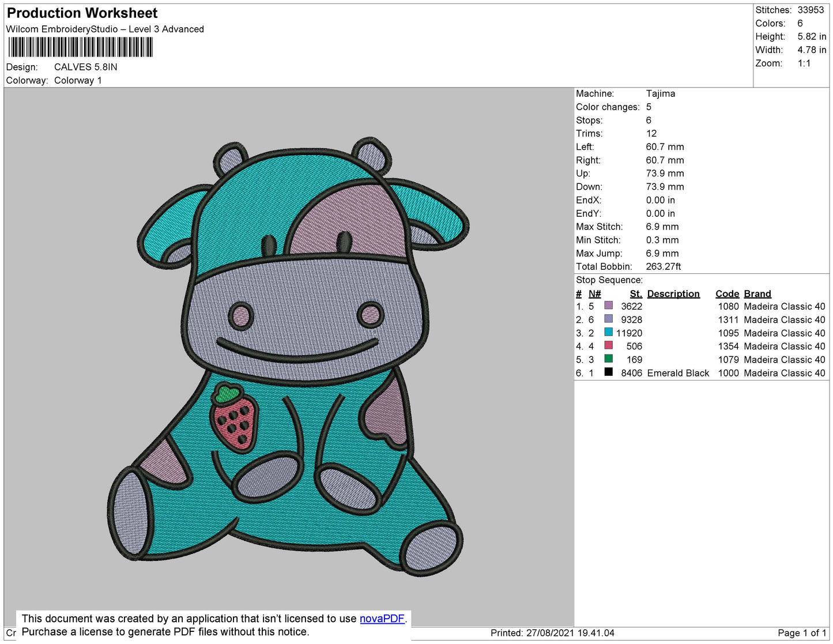Image resolution: width=833 pixels, height=644 pixels.
Task: Click thread code '1079'
Action: tap(728, 360)
